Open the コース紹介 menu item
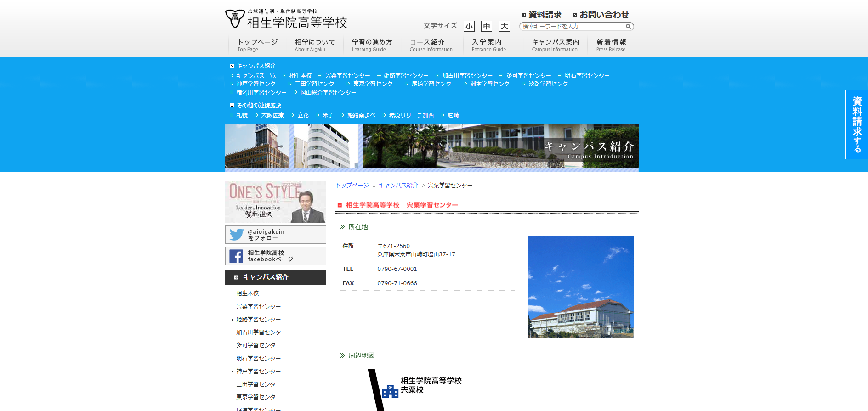868x411 pixels. point(431,45)
